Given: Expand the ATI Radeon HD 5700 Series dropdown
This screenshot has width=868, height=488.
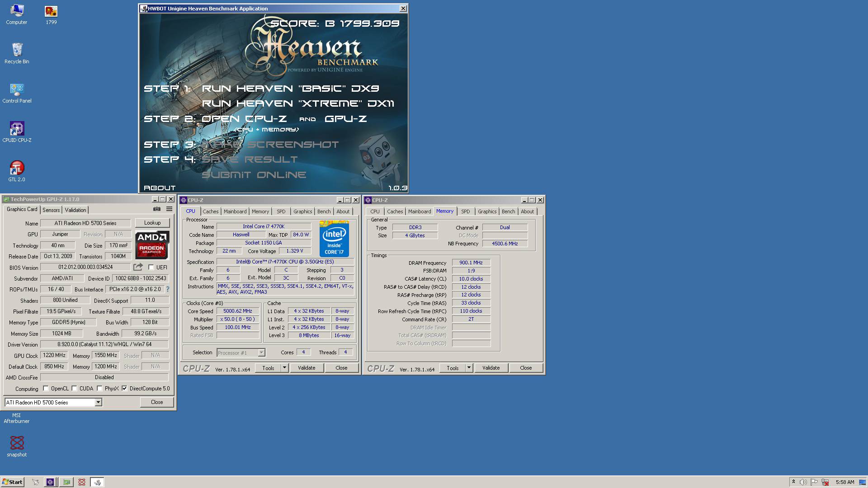Looking at the screenshot, I should (98, 402).
